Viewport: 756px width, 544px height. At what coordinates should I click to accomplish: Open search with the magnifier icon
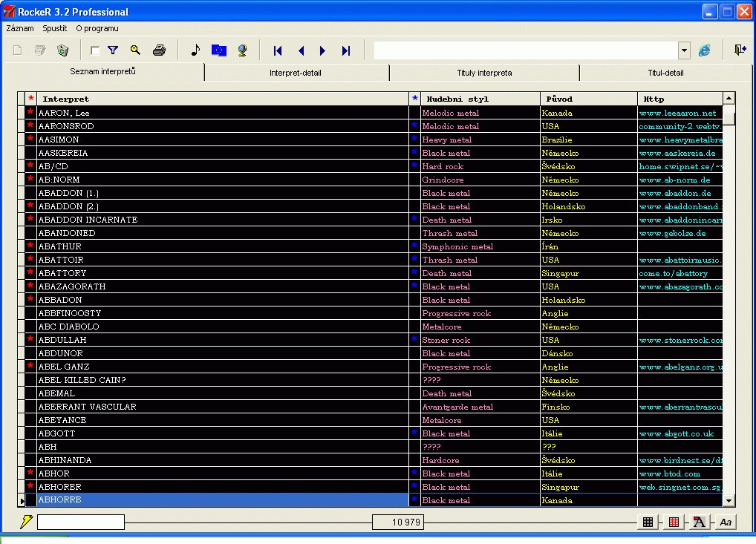pyautogui.click(x=135, y=50)
